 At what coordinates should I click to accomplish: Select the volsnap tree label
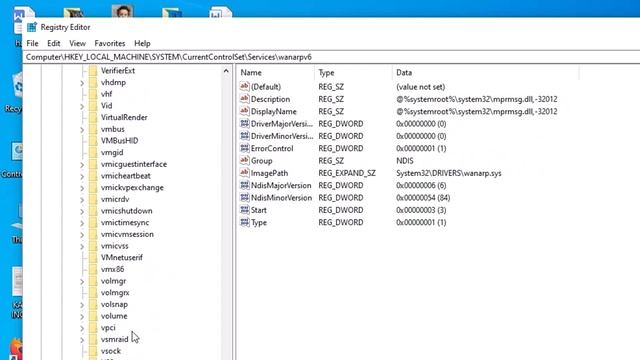114,304
